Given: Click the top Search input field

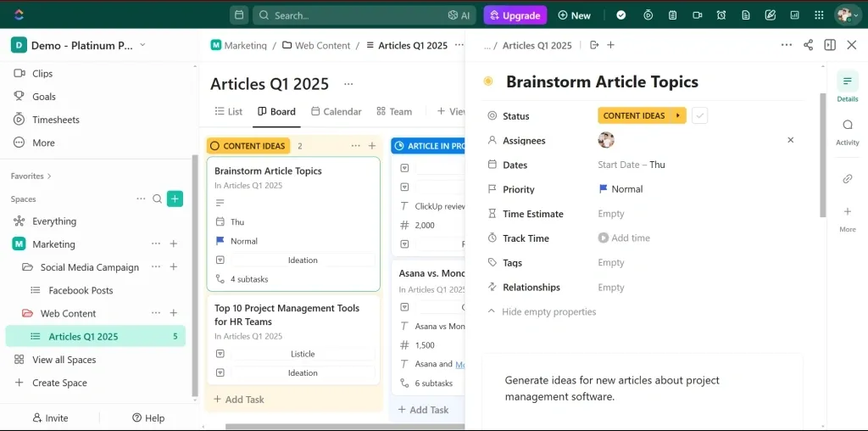Looking at the screenshot, I should 356,15.
